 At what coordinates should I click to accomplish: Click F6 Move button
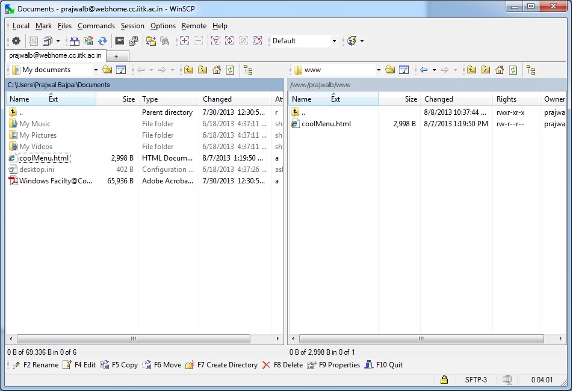162,364
